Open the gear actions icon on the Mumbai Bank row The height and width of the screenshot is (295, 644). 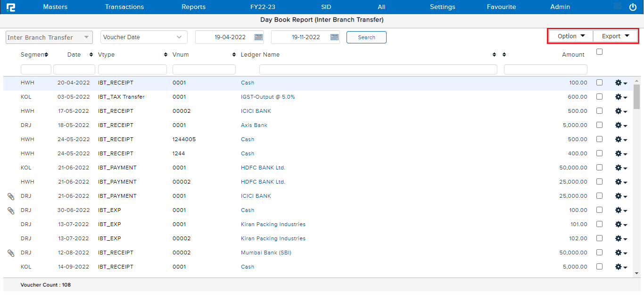[x=619, y=253]
